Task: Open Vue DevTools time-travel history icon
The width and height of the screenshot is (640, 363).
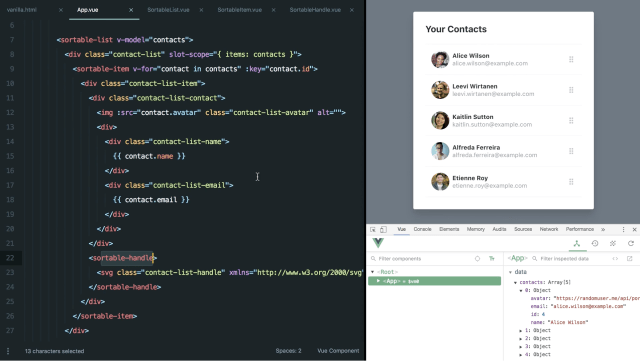Action: [x=595, y=243]
